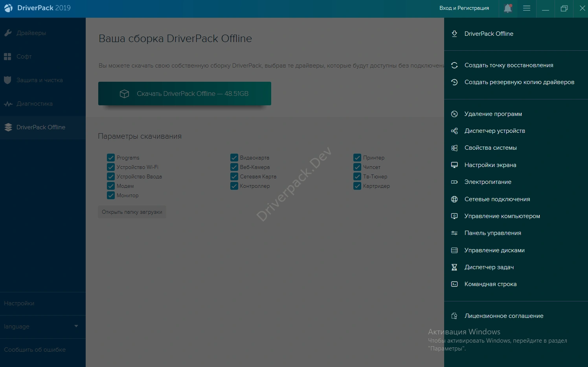588x367 pixels.
Task: Click the pulse icon beside Диагностика
Action: pyautogui.click(x=8, y=104)
